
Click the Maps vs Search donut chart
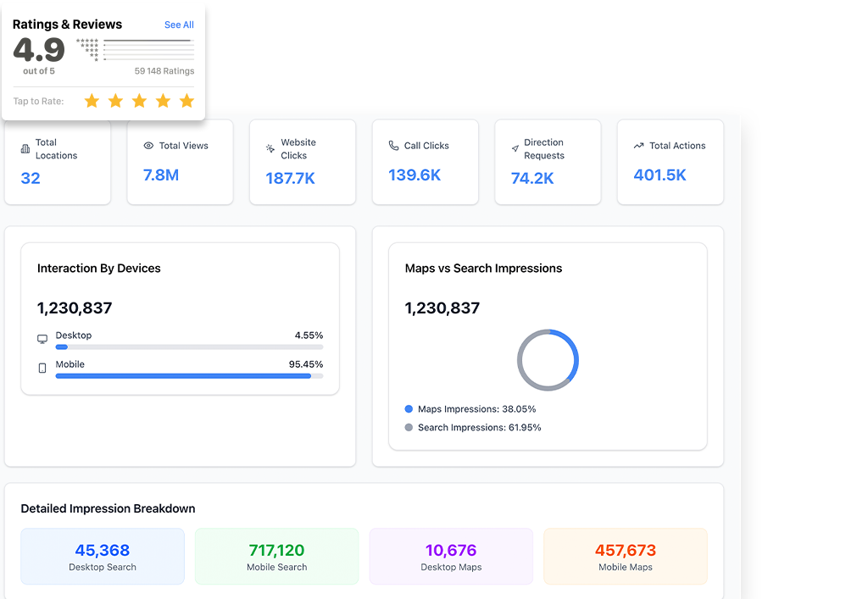click(x=548, y=359)
